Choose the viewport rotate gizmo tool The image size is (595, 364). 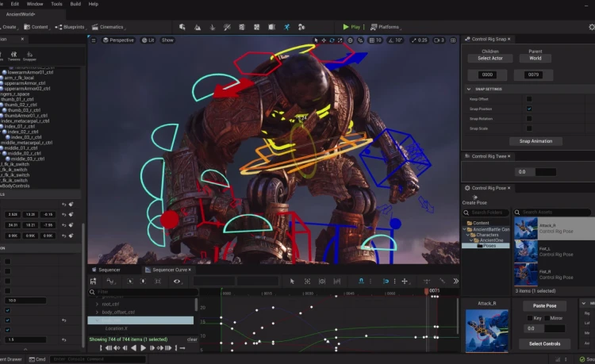[x=332, y=40]
